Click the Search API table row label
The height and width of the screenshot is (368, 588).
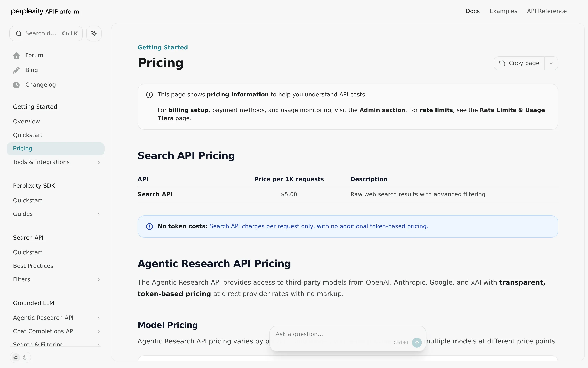(x=155, y=194)
